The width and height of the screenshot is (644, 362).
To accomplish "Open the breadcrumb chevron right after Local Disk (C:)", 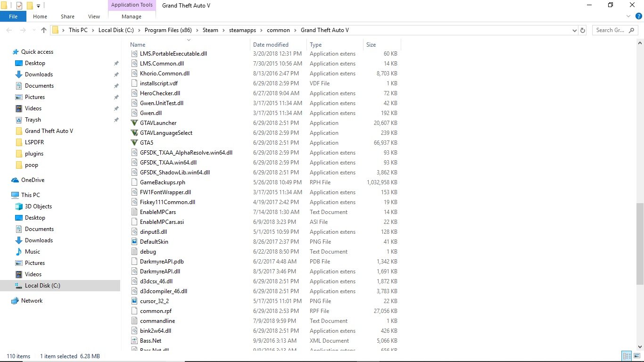I will (139, 30).
